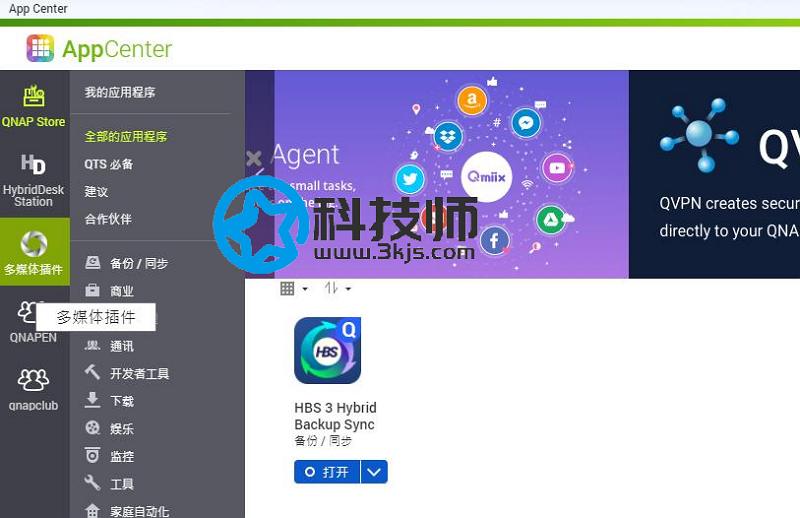Click the 打开 button for HBS 3
The width and height of the screenshot is (800, 518).
[x=327, y=472]
